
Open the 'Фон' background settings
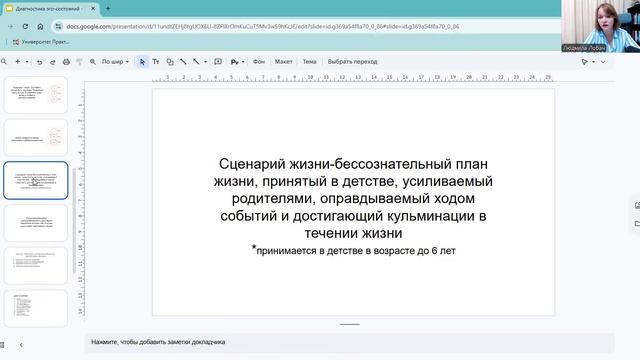[x=259, y=62]
